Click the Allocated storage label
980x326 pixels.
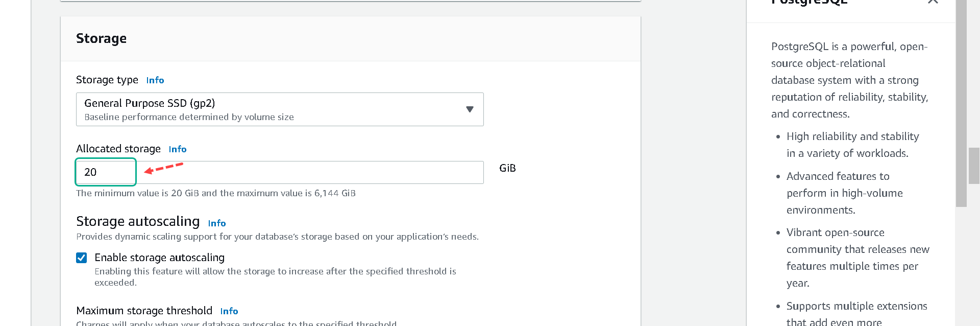click(118, 149)
